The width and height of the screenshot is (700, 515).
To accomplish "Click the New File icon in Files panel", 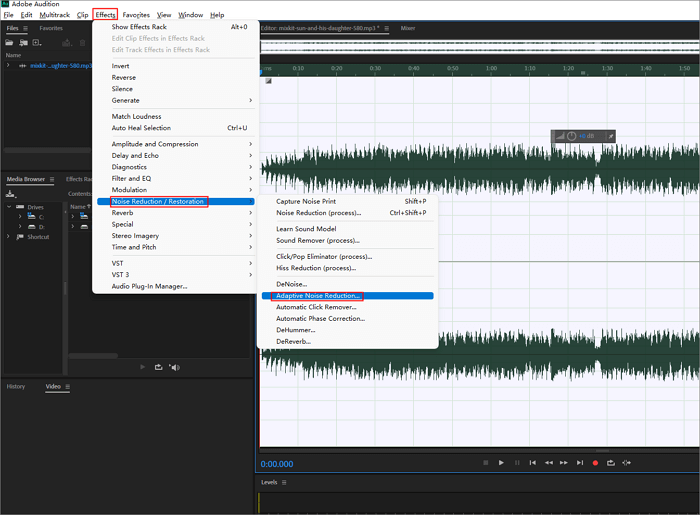I will click(37, 43).
